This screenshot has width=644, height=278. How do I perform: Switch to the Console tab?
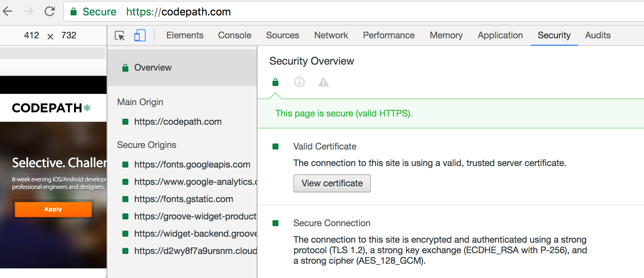coord(235,35)
